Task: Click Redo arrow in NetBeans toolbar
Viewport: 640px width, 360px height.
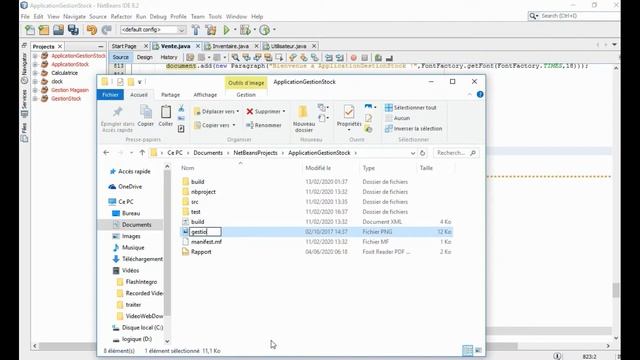Action: click(x=107, y=30)
